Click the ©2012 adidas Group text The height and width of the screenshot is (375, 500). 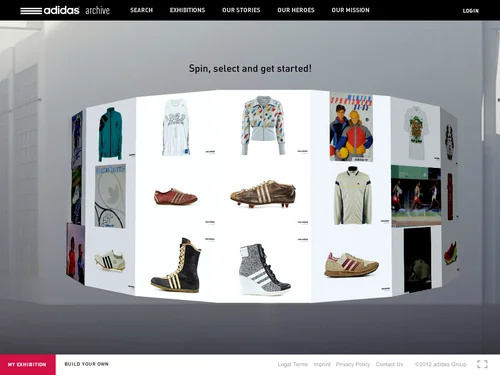[x=440, y=364]
